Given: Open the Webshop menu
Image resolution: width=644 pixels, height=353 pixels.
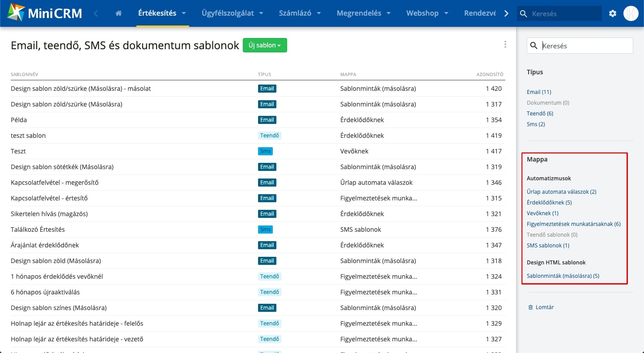Looking at the screenshot, I should pyautogui.click(x=422, y=13).
